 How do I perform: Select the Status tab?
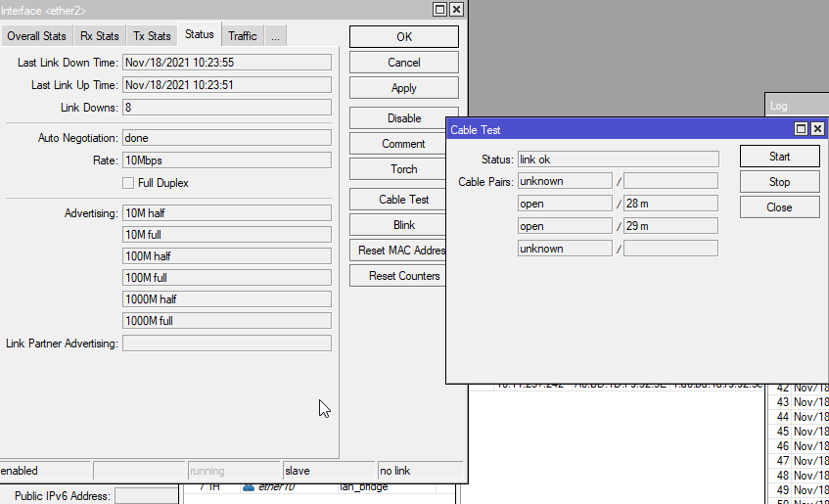tap(200, 34)
